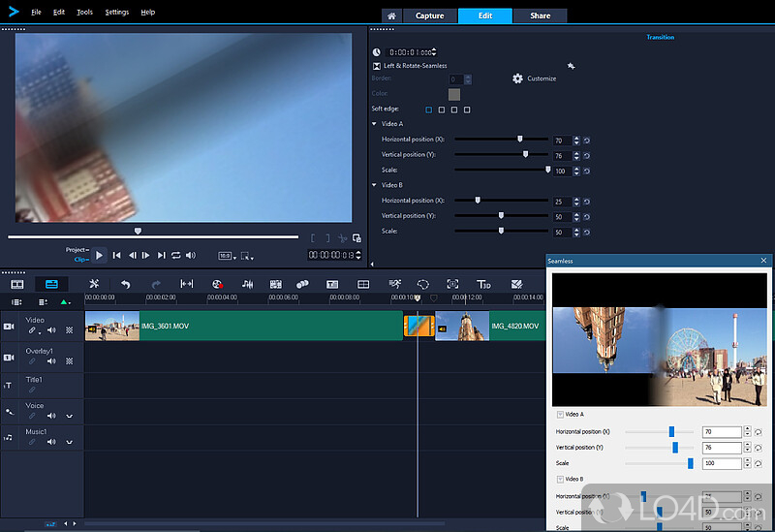Click the Customize button

point(535,78)
